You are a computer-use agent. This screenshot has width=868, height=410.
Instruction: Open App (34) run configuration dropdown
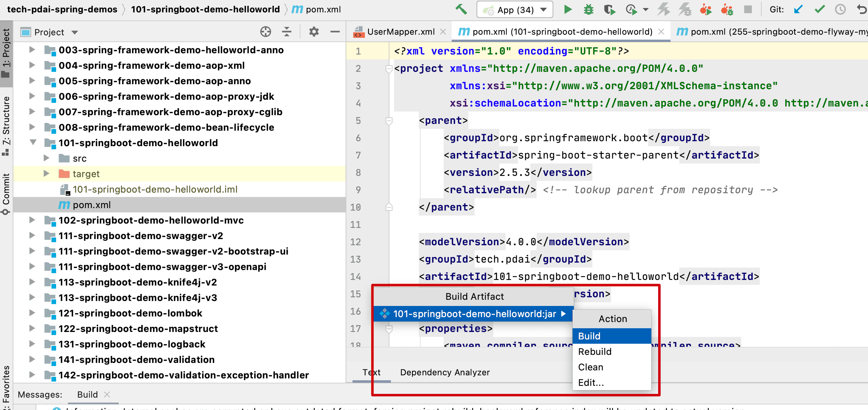tap(514, 9)
